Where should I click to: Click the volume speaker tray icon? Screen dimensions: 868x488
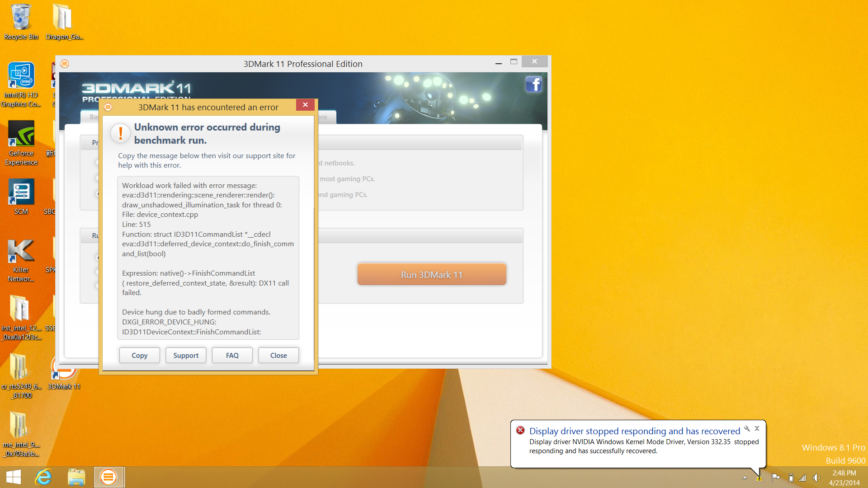coord(816,478)
